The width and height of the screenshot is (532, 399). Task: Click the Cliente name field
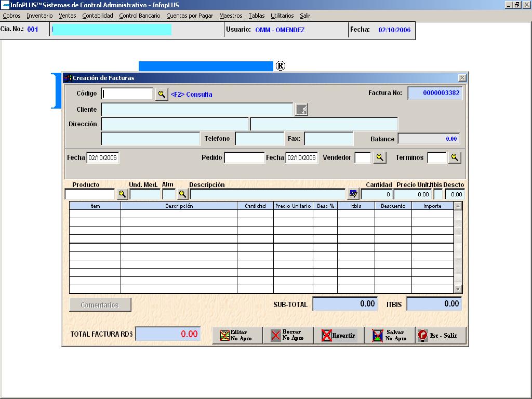(197, 110)
